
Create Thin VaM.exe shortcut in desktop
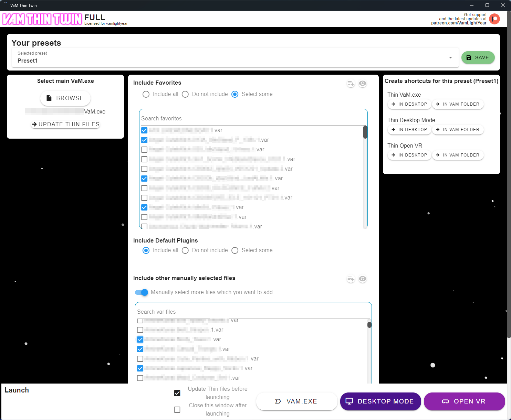409,104
